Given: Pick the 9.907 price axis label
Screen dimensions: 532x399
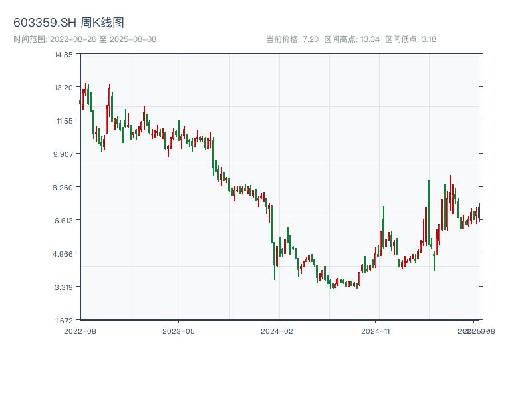Looking at the screenshot, I should click(x=64, y=154).
